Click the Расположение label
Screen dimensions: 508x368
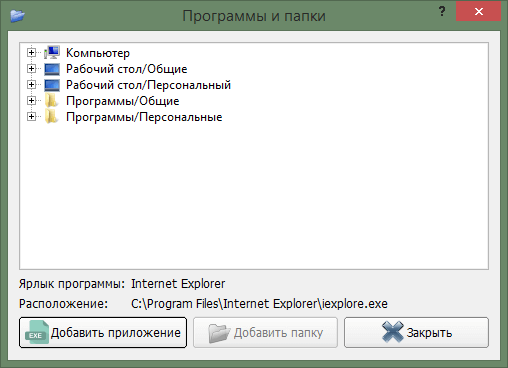63,304
